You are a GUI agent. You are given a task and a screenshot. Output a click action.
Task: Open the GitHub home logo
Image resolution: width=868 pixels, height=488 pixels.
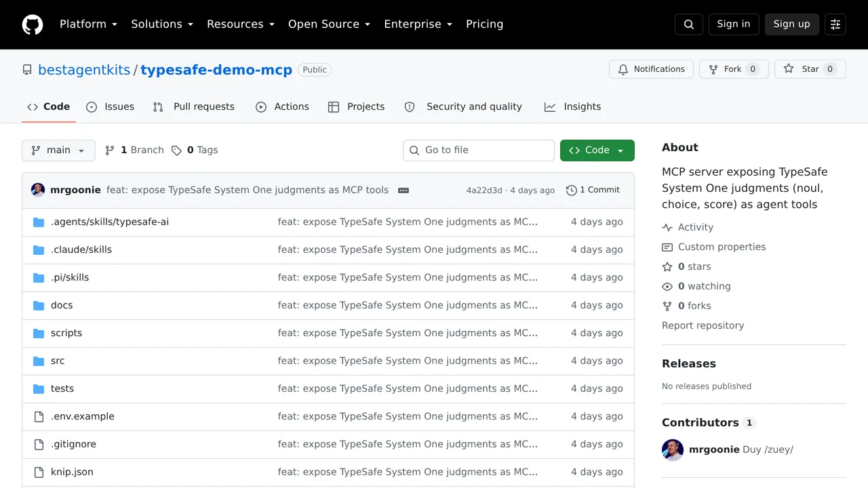[x=33, y=24]
